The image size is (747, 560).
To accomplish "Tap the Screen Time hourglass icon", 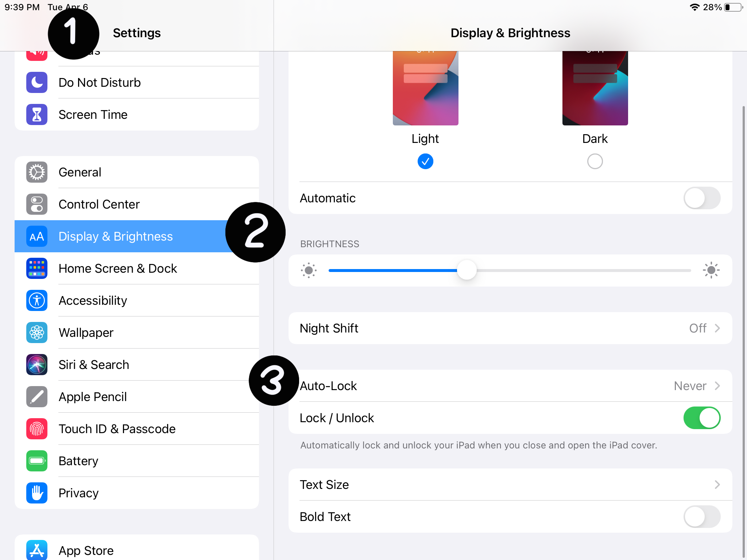I will pyautogui.click(x=37, y=114).
